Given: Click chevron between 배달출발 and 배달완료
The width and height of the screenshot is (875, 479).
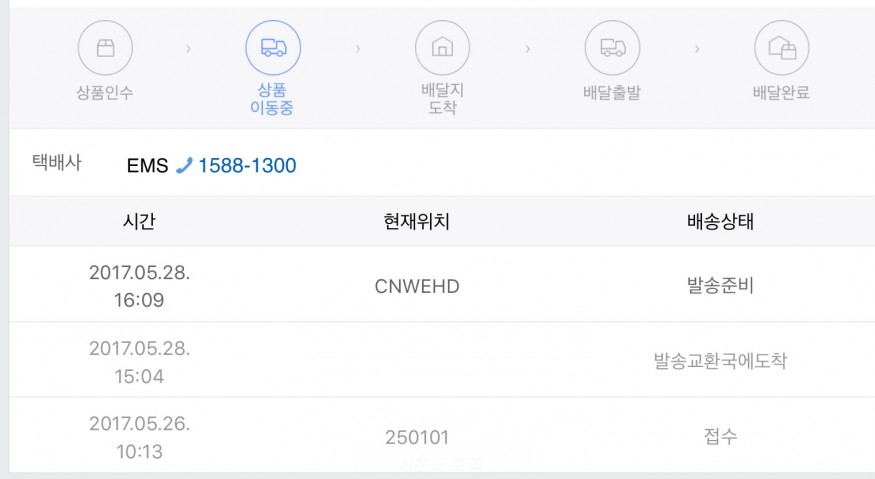Looking at the screenshot, I should [x=697, y=49].
